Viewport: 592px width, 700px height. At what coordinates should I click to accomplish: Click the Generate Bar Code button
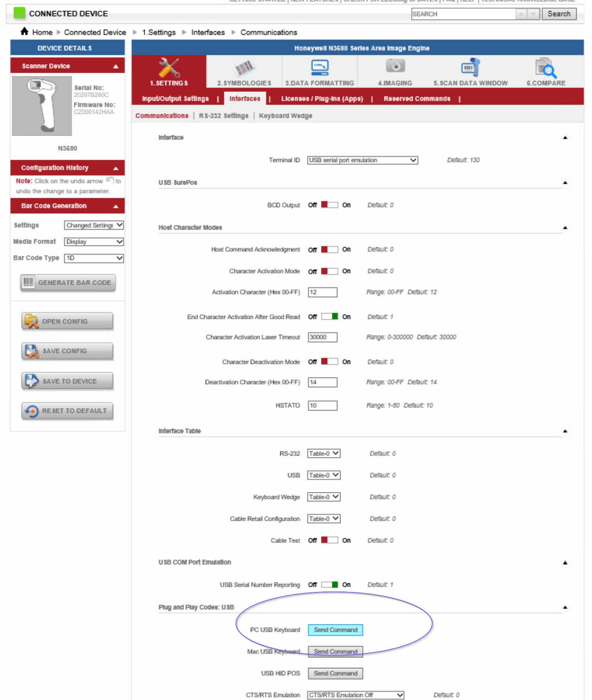(68, 282)
